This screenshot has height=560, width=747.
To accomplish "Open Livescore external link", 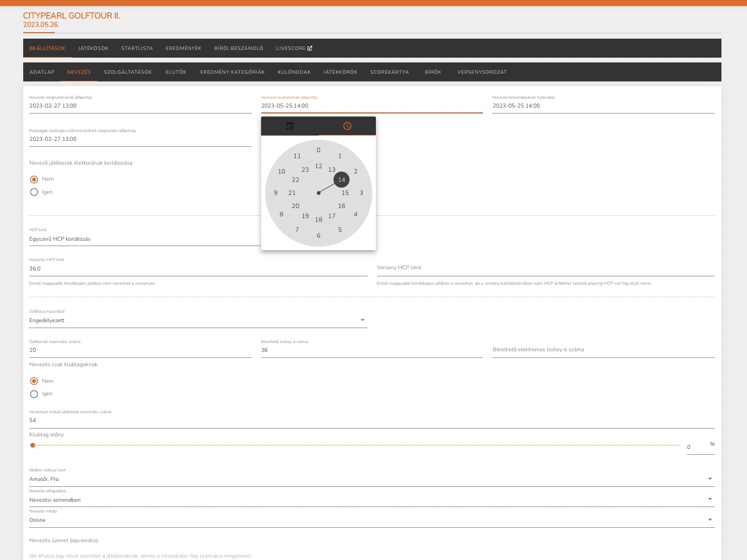I will pyautogui.click(x=294, y=48).
